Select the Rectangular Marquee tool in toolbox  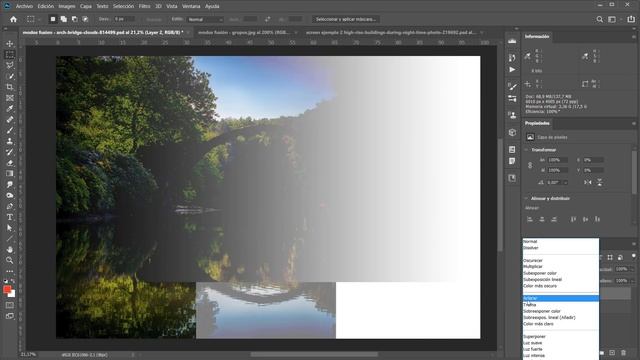[10, 54]
